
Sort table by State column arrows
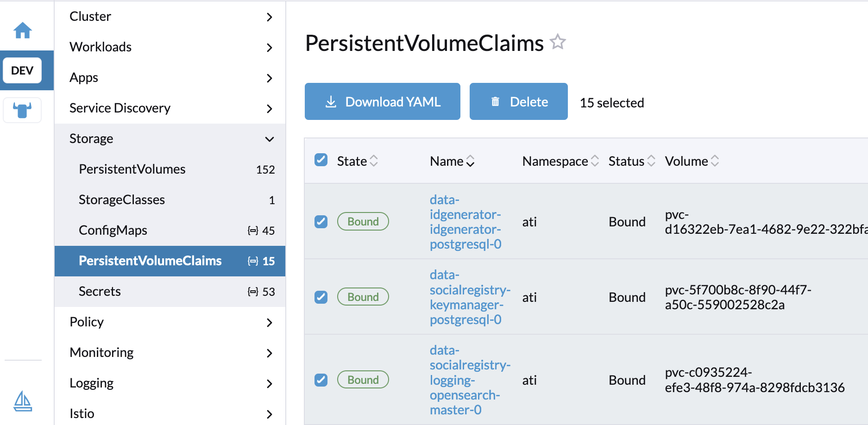click(374, 161)
